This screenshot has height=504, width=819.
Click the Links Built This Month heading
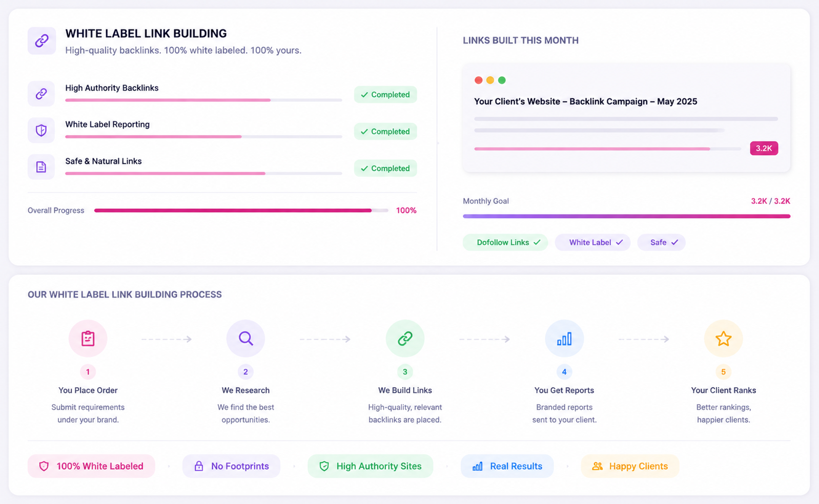click(x=521, y=40)
